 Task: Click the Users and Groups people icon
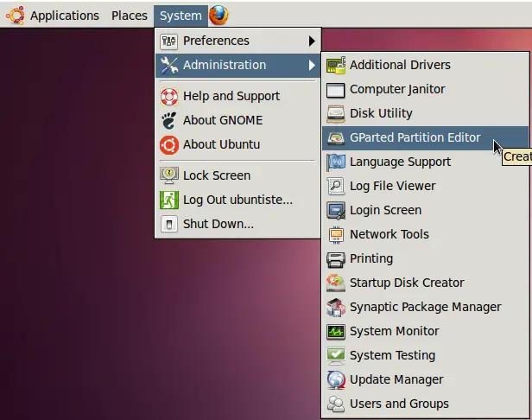coord(336,404)
